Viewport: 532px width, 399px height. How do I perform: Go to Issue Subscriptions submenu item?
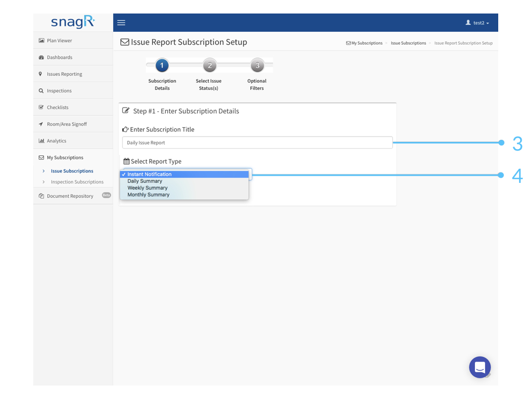point(72,171)
